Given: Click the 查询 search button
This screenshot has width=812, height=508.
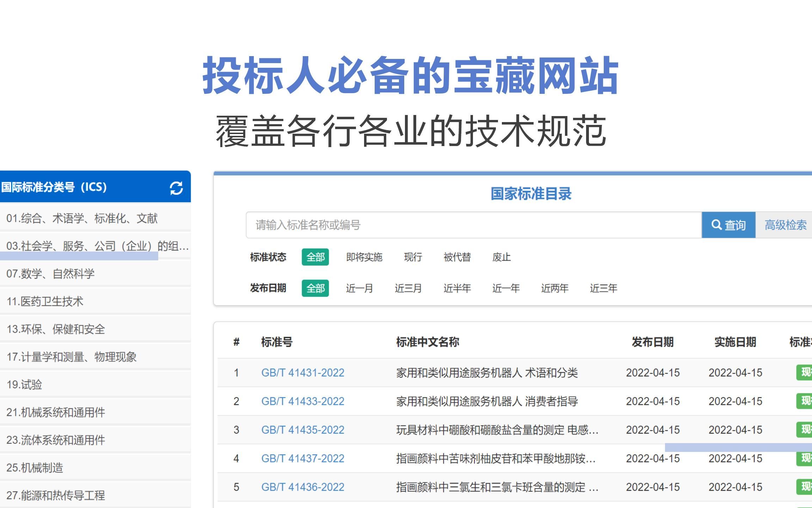Looking at the screenshot, I should coord(728,225).
